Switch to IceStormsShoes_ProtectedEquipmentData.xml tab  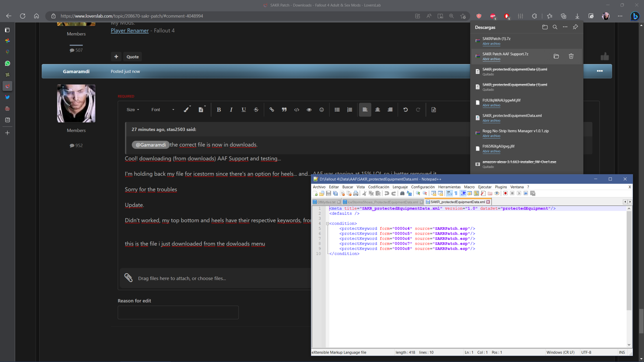click(x=383, y=202)
